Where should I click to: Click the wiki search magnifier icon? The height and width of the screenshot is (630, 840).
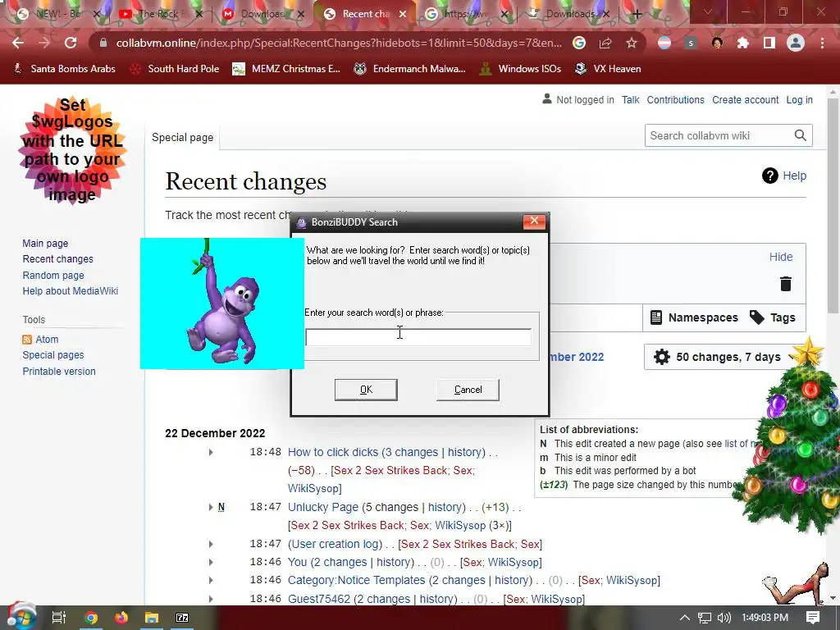point(801,135)
